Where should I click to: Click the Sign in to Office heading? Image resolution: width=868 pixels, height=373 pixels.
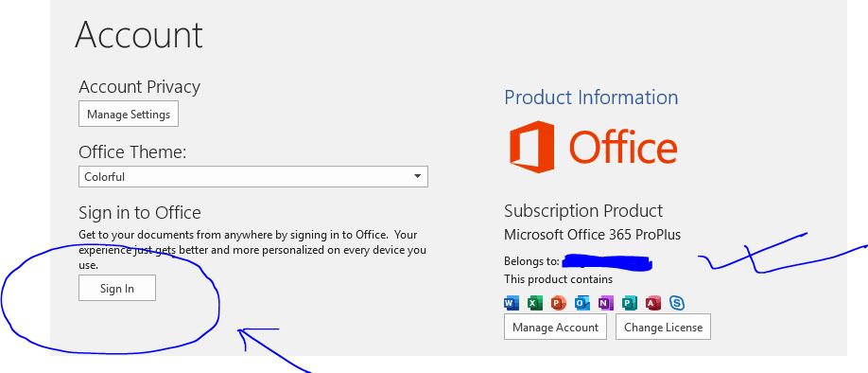140,213
